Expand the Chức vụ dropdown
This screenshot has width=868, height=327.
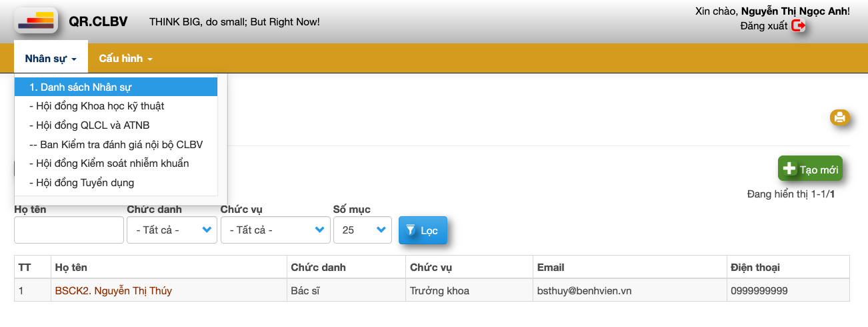(275, 230)
